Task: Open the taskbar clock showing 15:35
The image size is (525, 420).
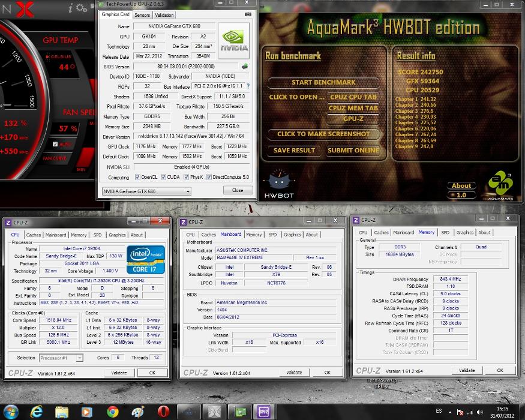Action: click(502, 412)
